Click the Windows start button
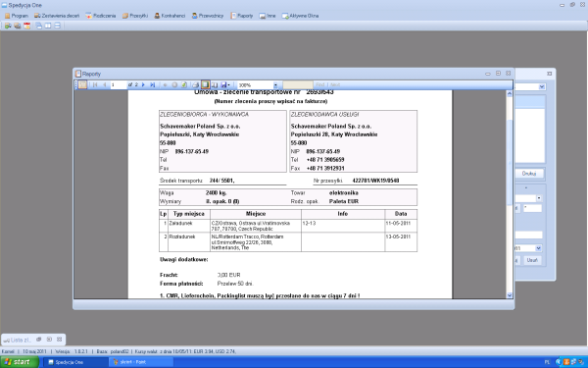The width and height of the screenshot is (588, 368). [20, 362]
